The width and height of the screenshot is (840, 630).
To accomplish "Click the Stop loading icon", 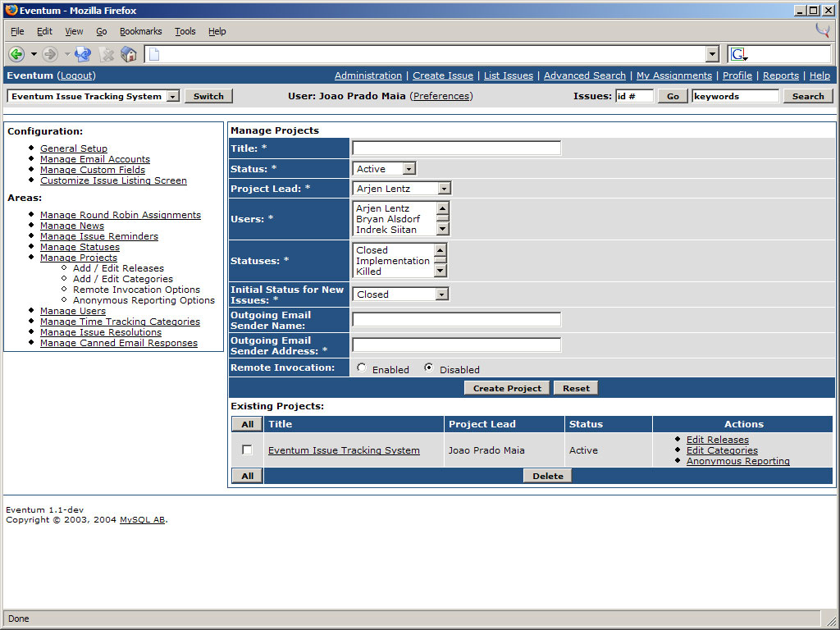I will (x=107, y=54).
